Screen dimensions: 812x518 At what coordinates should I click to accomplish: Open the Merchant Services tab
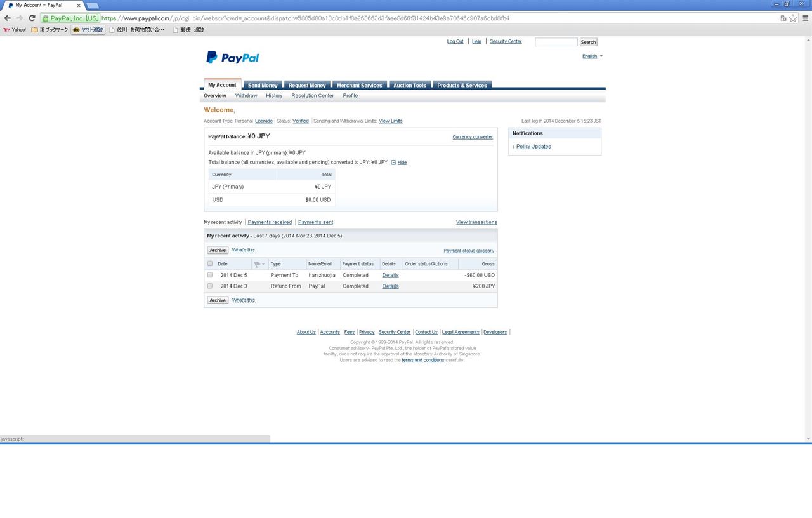tap(359, 85)
